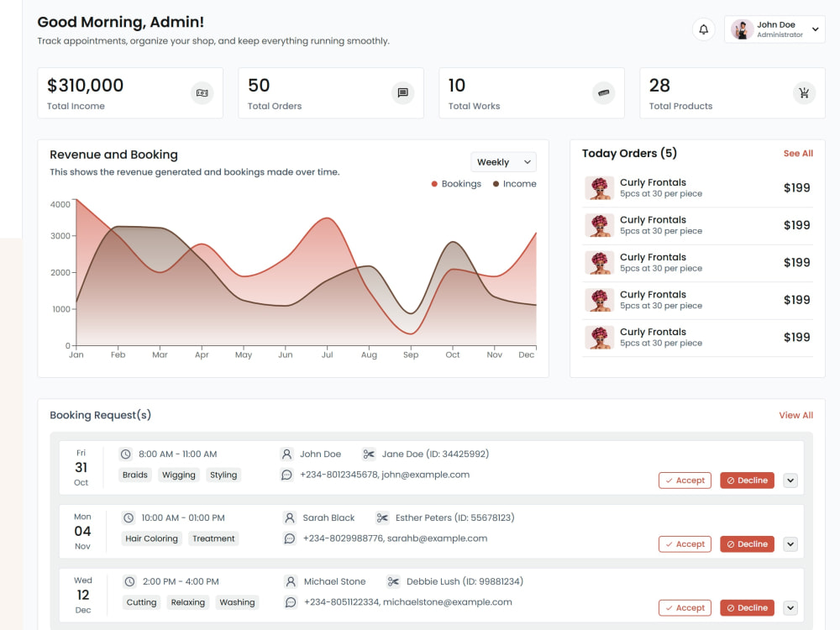The height and width of the screenshot is (630, 840).
Task: Click stylist name Esther Peters (ID: 55678123)
Action: (454, 518)
